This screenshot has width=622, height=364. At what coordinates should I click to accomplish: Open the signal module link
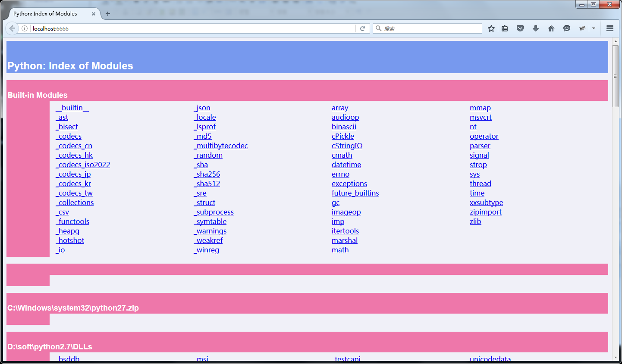[479, 155]
